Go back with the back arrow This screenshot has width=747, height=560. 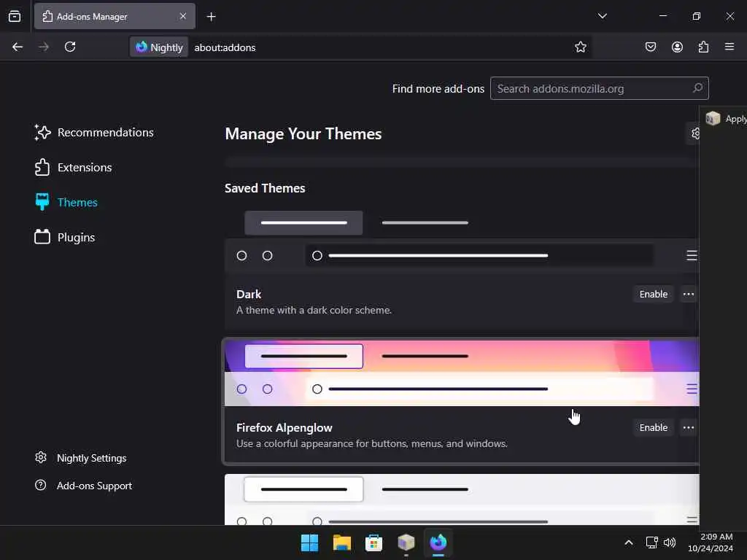point(18,47)
